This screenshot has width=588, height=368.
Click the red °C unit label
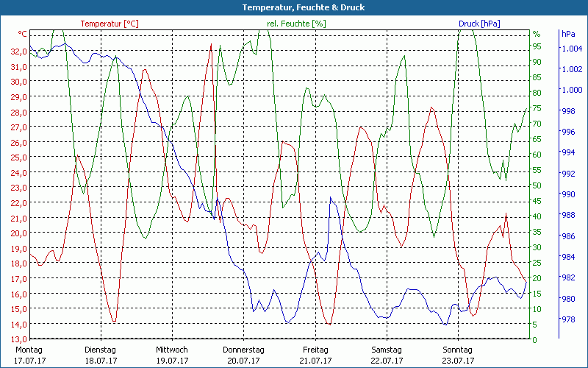pyautogui.click(x=23, y=34)
